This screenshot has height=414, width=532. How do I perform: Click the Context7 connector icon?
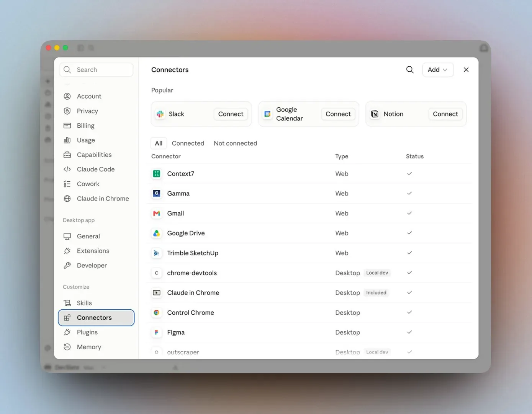(157, 174)
